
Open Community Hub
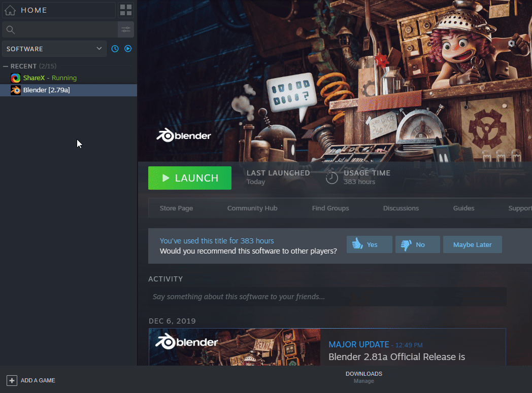point(252,208)
